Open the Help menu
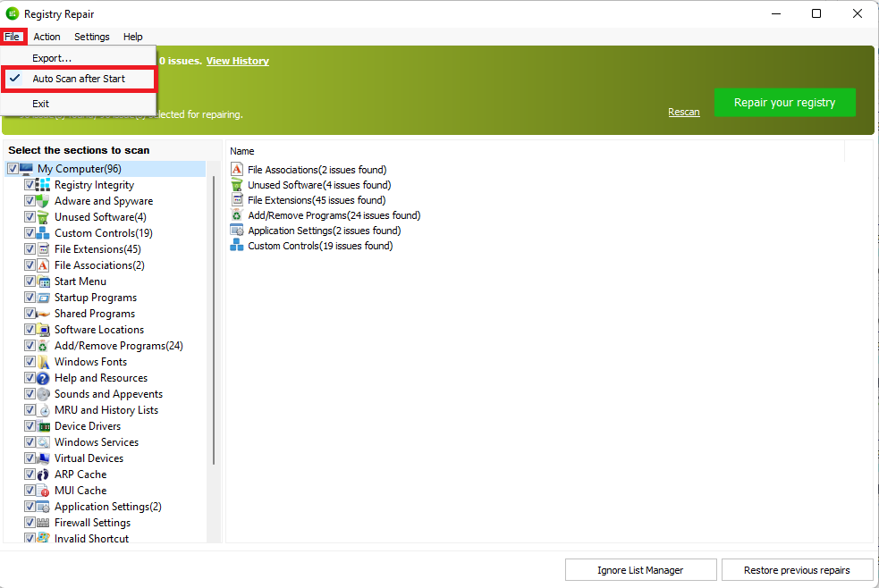This screenshot has width=879, height=588. [132, 37]
